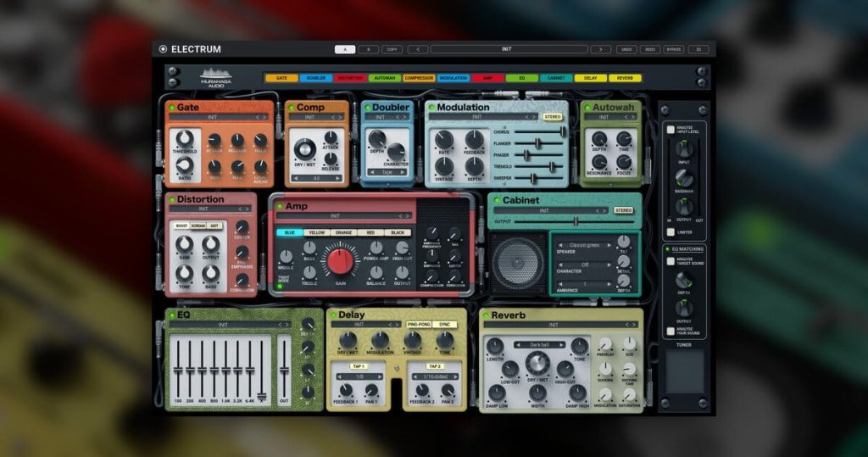Image resolution: width=868 pixels, height=457 pixels.
Task: Select the AUTOWAH tab in the module strip
Action: point(385,78)
